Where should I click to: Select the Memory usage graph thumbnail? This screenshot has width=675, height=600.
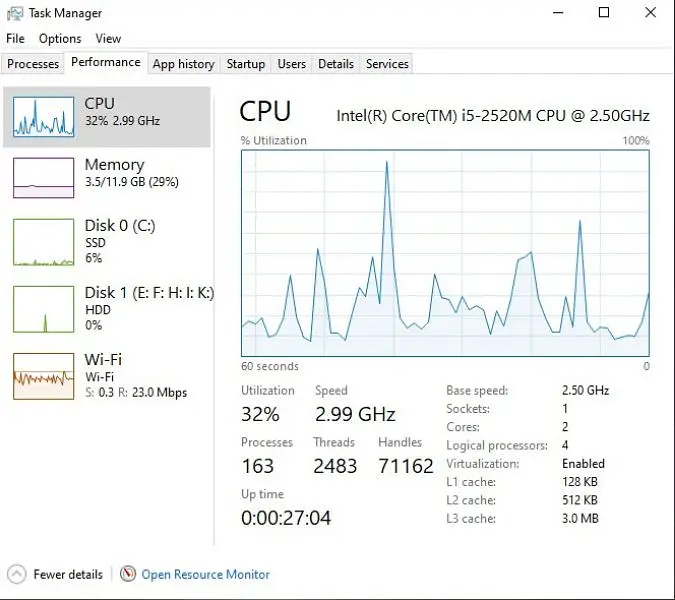(x=43, y=177)
